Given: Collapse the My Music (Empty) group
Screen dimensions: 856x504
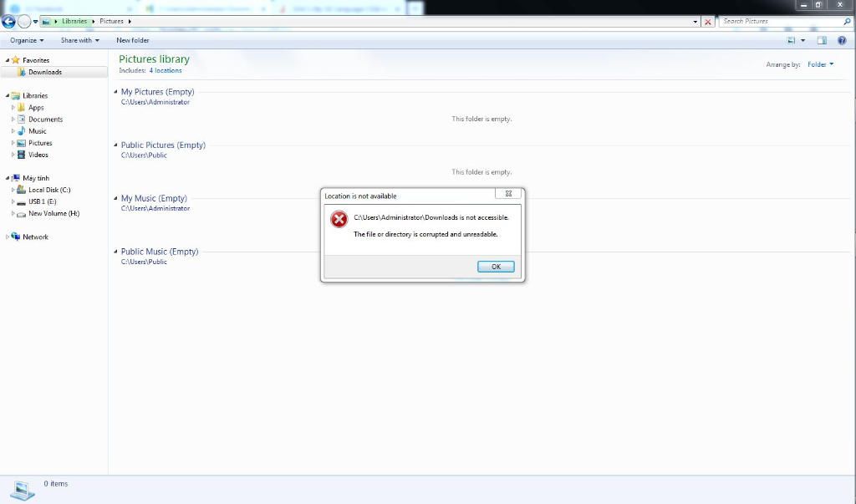Looking at the screenshot, I should pyautogui.click(x=115, y=198).
